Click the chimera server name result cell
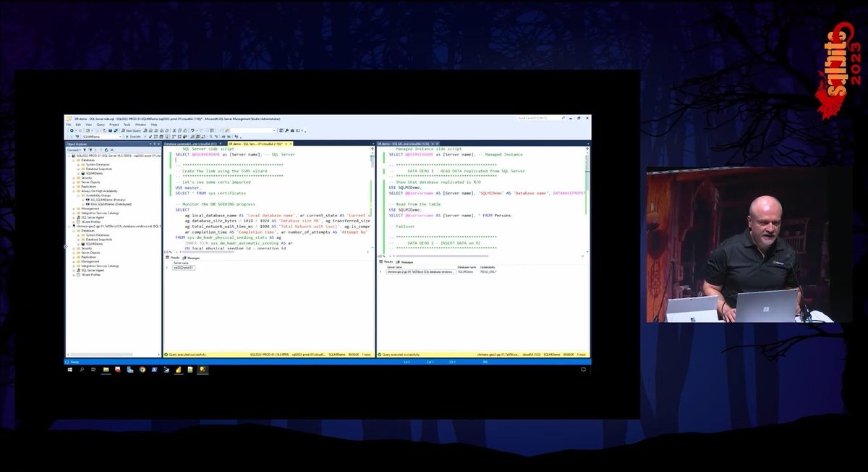868x472 pixels. 421,272
